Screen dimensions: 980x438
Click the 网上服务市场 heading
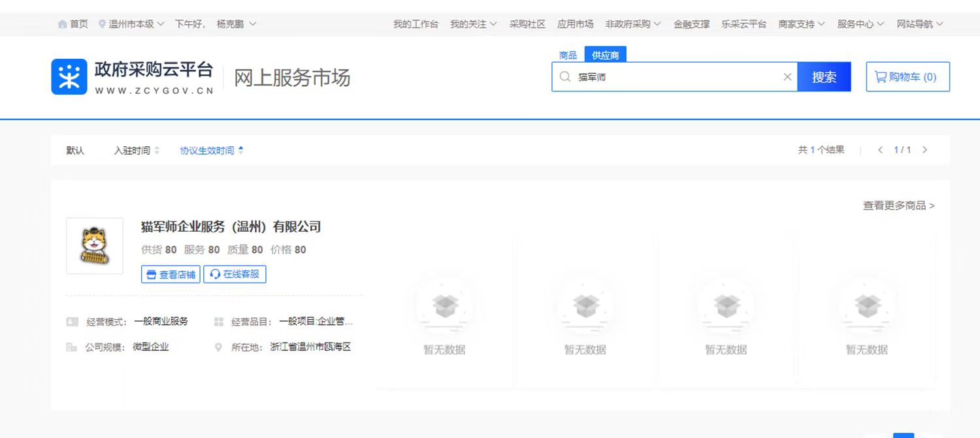(292, 78)
